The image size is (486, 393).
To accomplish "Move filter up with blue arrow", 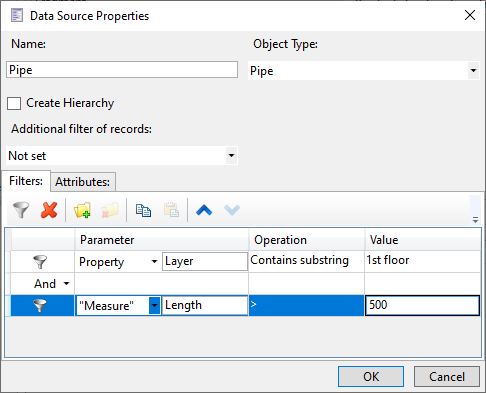I will (204, 210).
